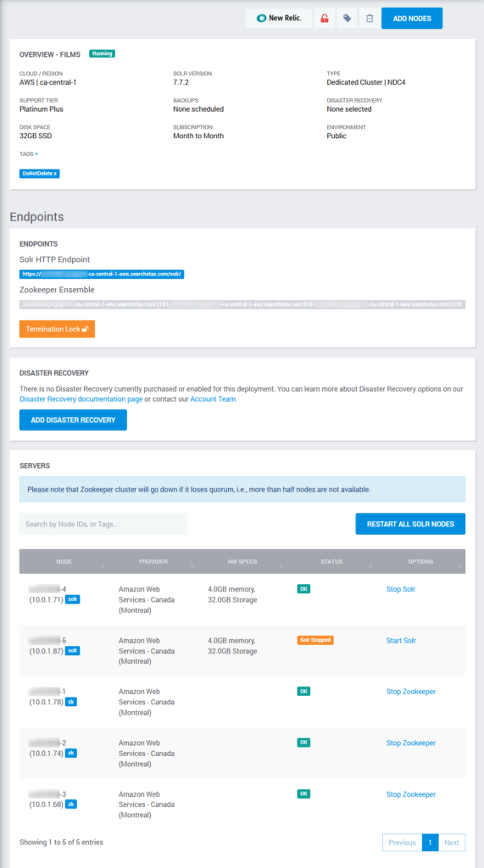Click the tag icon in top toolbar

pos(347,19)
